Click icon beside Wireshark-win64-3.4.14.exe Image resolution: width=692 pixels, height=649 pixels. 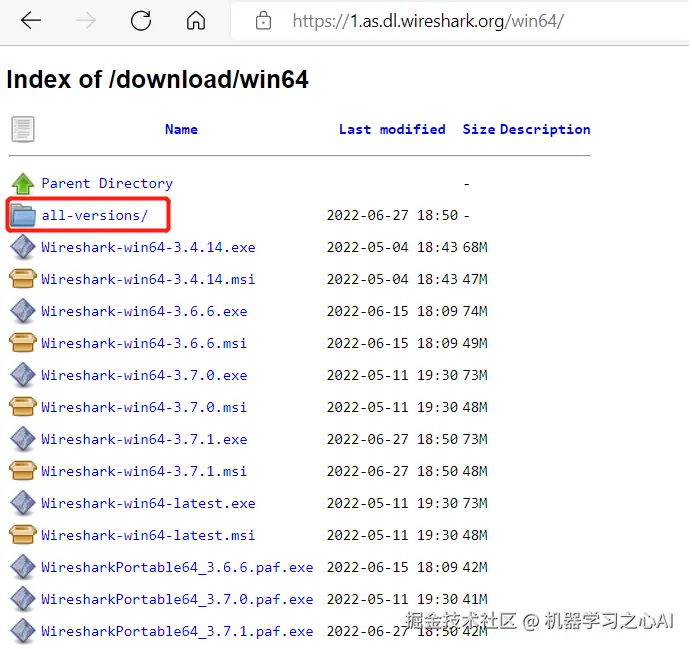(x=23, y=247)
